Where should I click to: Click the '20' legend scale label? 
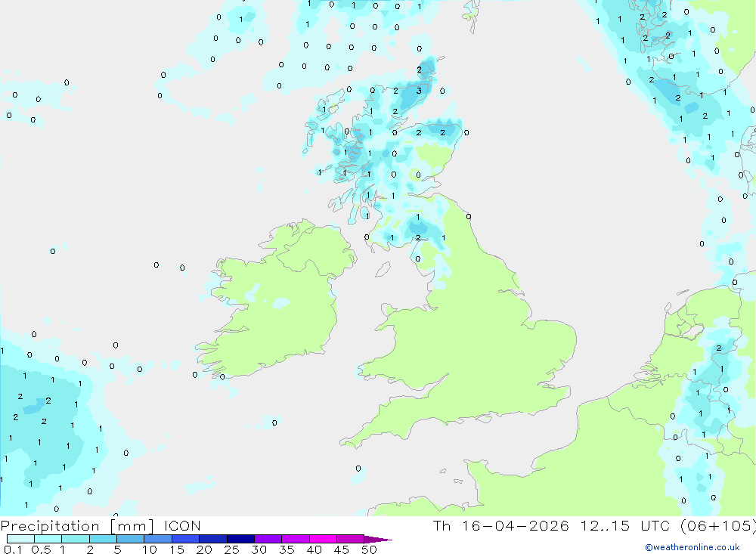(204, 549)
